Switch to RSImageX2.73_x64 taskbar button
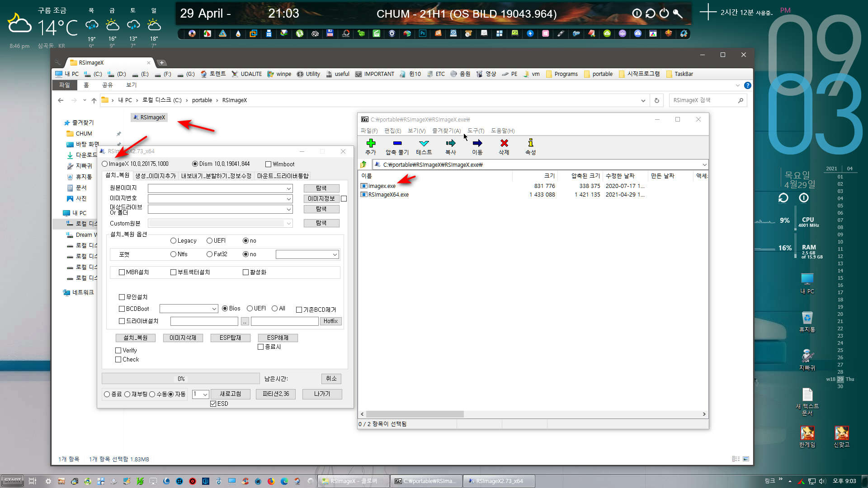 click(x=499, y=481)
